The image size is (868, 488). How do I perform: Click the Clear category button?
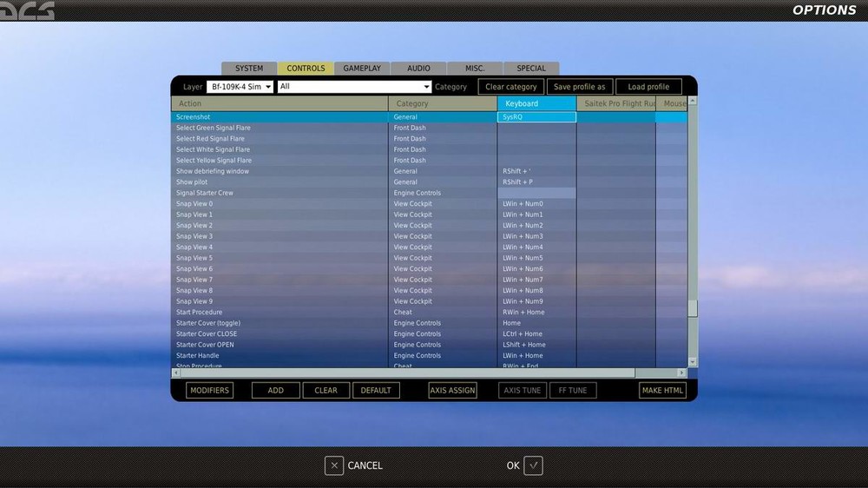tap(511, 87)
